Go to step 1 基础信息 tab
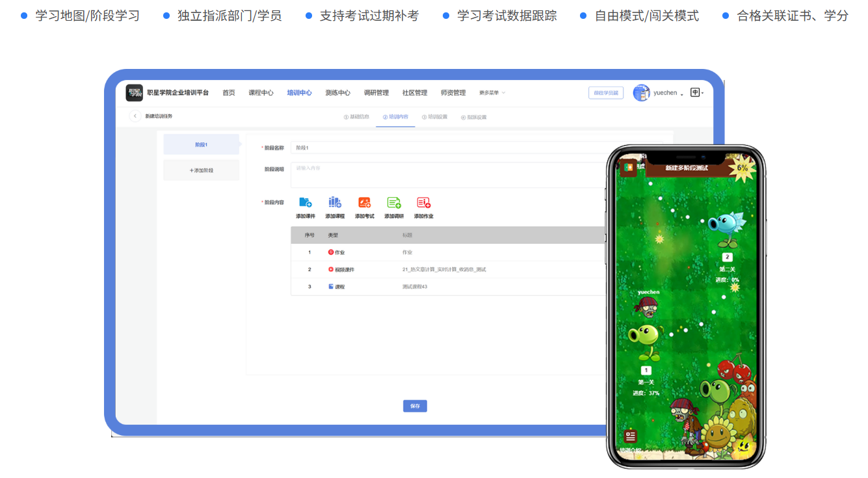This screenshot has width=868, height=478. [x=356, y=117]
